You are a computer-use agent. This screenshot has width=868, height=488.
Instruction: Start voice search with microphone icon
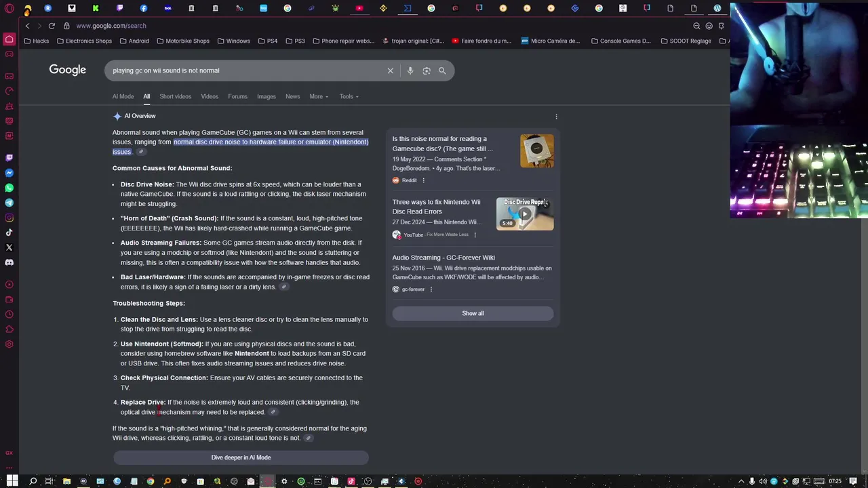click(410, 70)
